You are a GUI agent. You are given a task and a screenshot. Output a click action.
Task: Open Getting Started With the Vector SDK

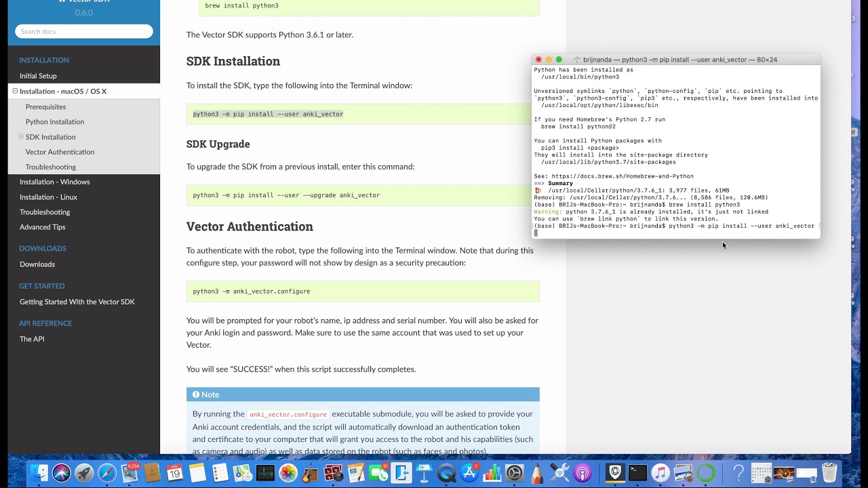click(x=77, y=302)
